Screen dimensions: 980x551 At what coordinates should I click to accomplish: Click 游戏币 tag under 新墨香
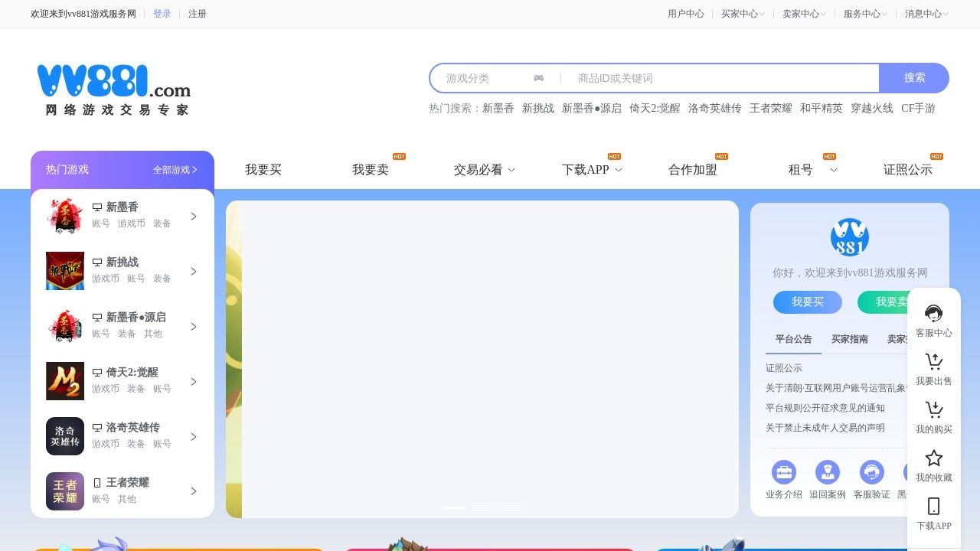coord(132,223)
